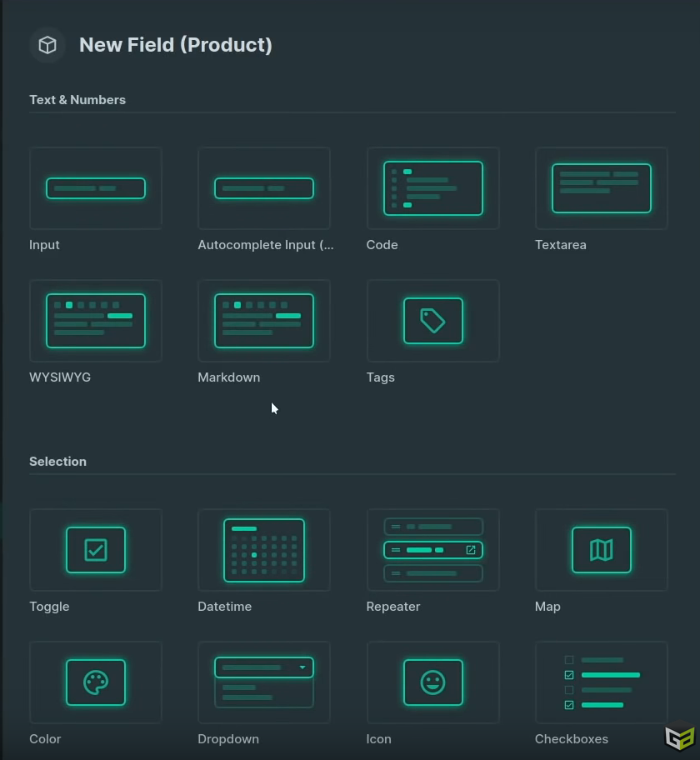The width and height of the screenshot is (700, 760).
Task: Click the Map label text
Action: pos(547,607)
